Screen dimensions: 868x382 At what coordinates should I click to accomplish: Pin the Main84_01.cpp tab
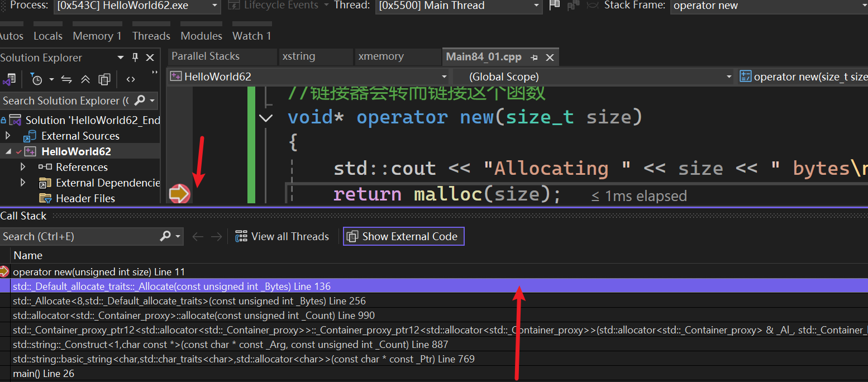535,57
